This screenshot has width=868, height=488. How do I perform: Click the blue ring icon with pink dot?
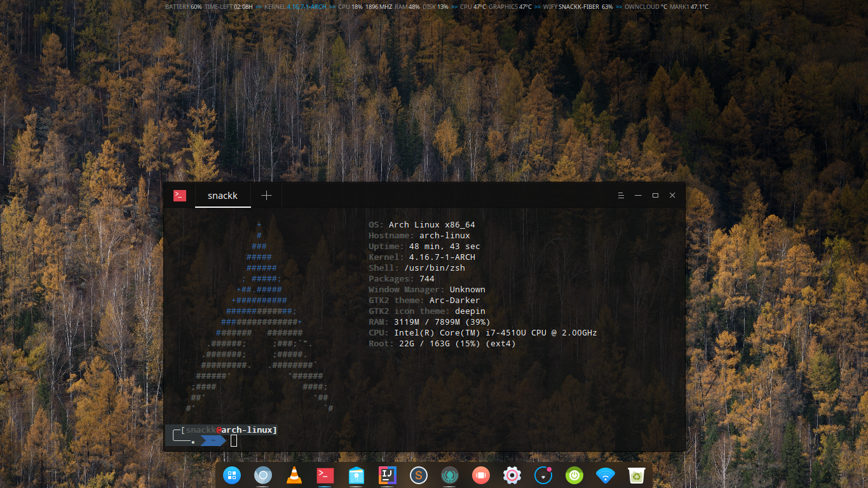click(x=543, y=475)
